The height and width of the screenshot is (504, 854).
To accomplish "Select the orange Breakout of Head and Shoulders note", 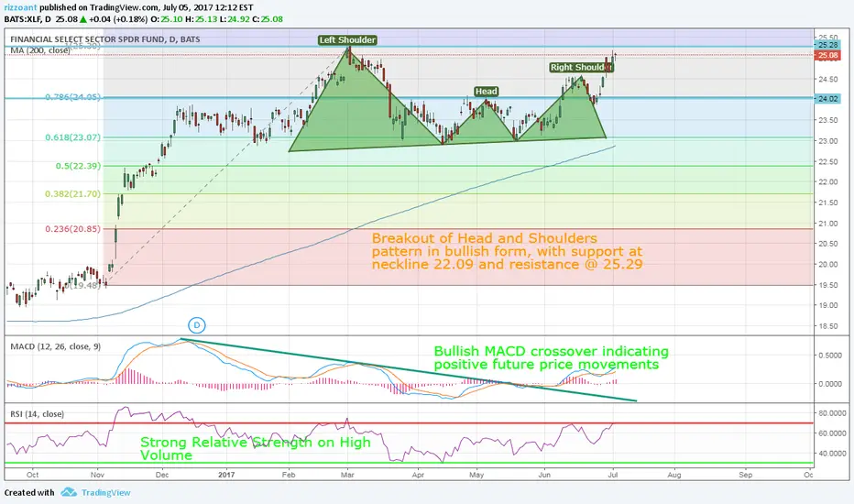I will tap(507, 251).
